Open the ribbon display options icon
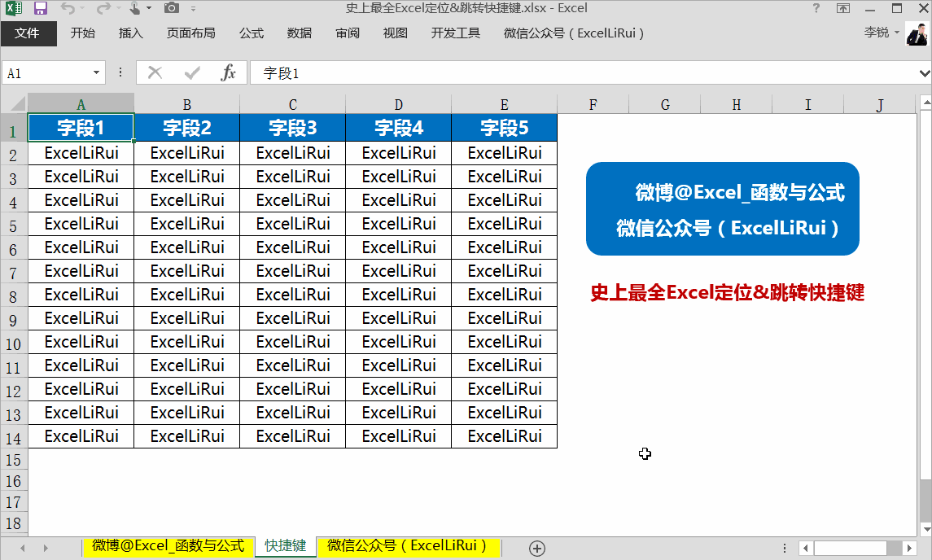The image size is (932, 560). pos(842,8)
